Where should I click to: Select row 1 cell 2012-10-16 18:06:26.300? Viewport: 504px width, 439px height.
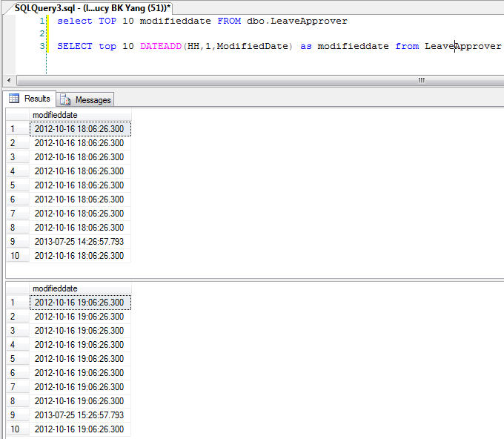pos(80,129)
